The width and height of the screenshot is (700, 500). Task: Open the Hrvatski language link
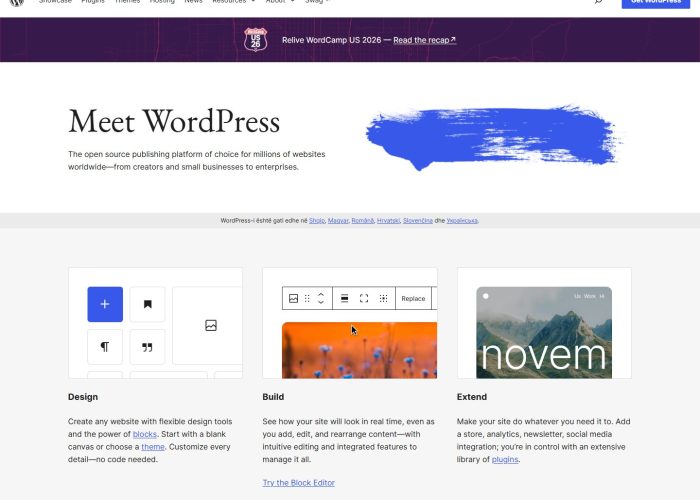388,221
